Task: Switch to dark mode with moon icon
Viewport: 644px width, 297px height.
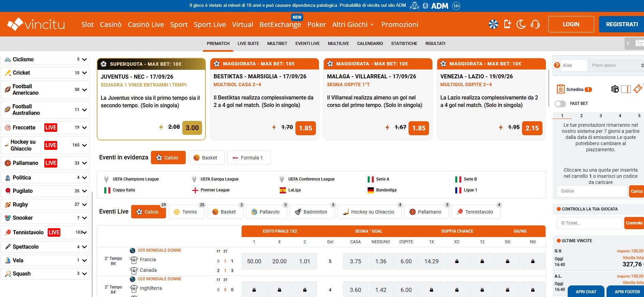Action: pyautogui.click(x=521, y=24)
